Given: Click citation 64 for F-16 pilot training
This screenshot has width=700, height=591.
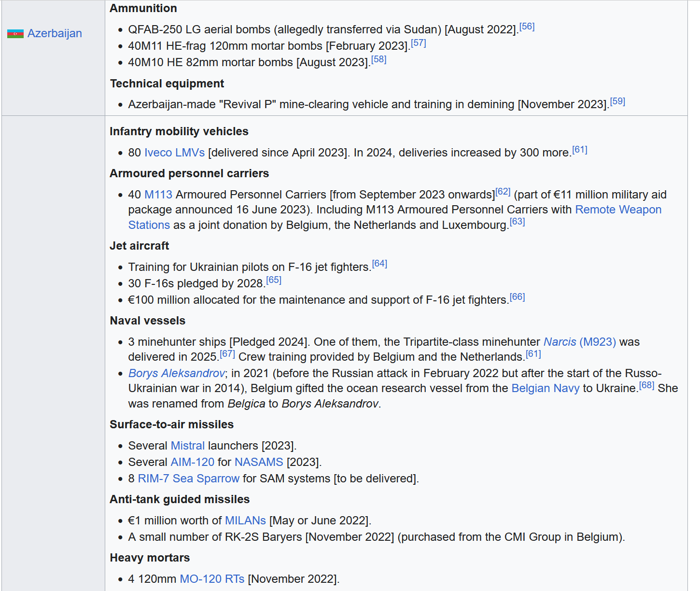Looking at the screenshot, I should (x=379, y=264).
